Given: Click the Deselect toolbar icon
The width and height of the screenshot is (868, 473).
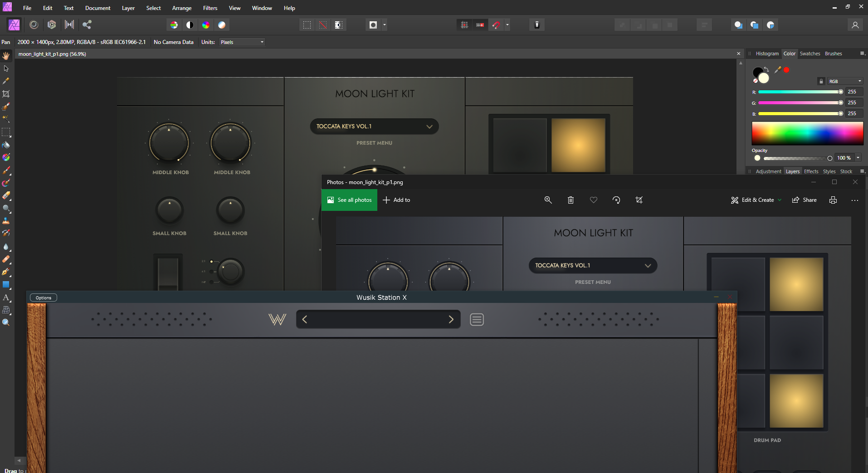Looking at the screenshot, I should click(x=323, y=25).
